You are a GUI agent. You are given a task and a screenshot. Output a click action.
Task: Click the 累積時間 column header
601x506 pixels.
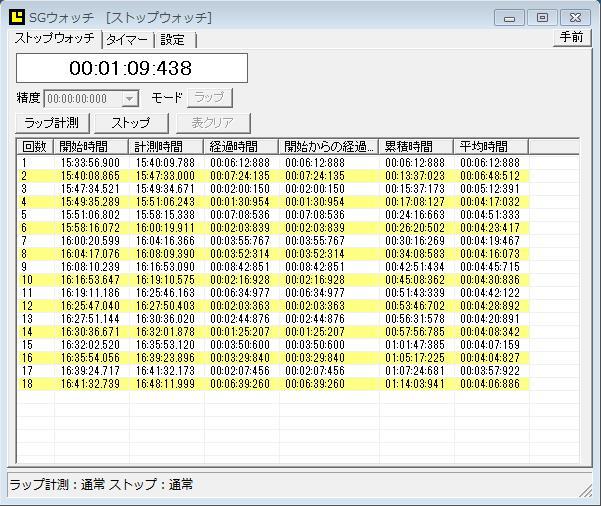(x=416, y=147)
